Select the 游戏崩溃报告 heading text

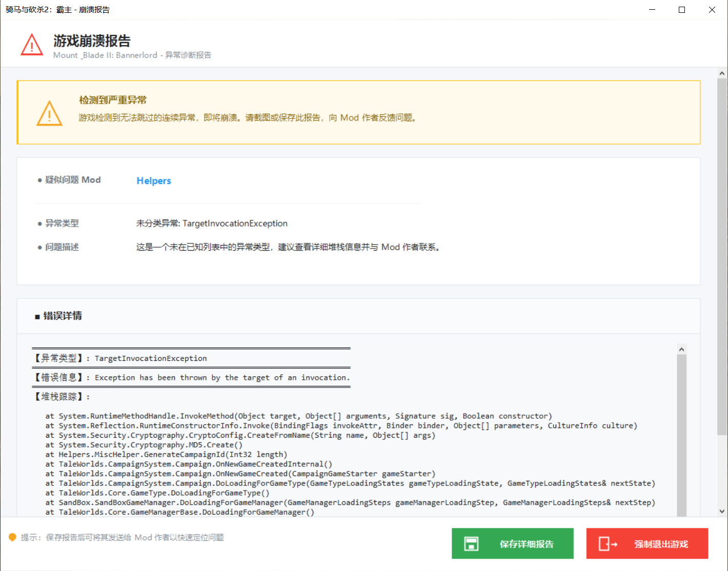[x=92, y=40]
